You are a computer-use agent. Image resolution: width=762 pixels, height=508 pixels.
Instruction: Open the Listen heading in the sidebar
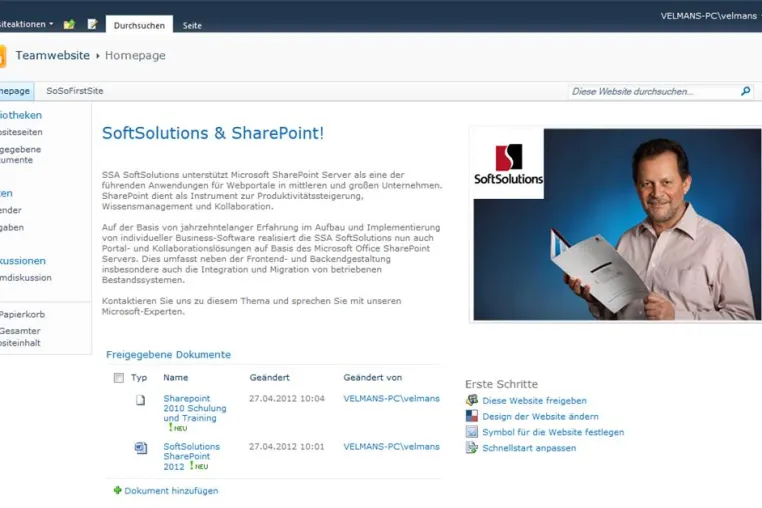(x=6, y=193)
